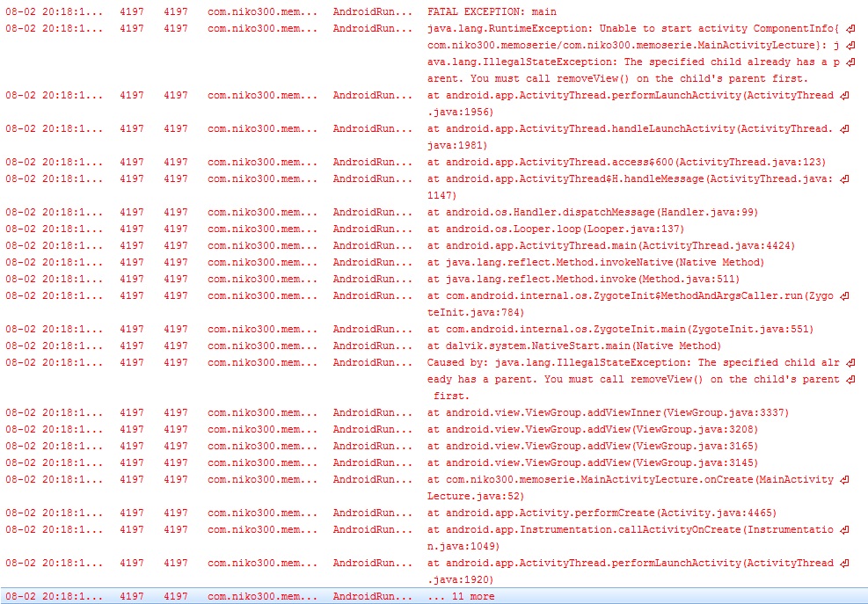This screenshot has height=604, width=868.
Task: Click the highlighted "... 11 more" row
Action: coord(460,596)
